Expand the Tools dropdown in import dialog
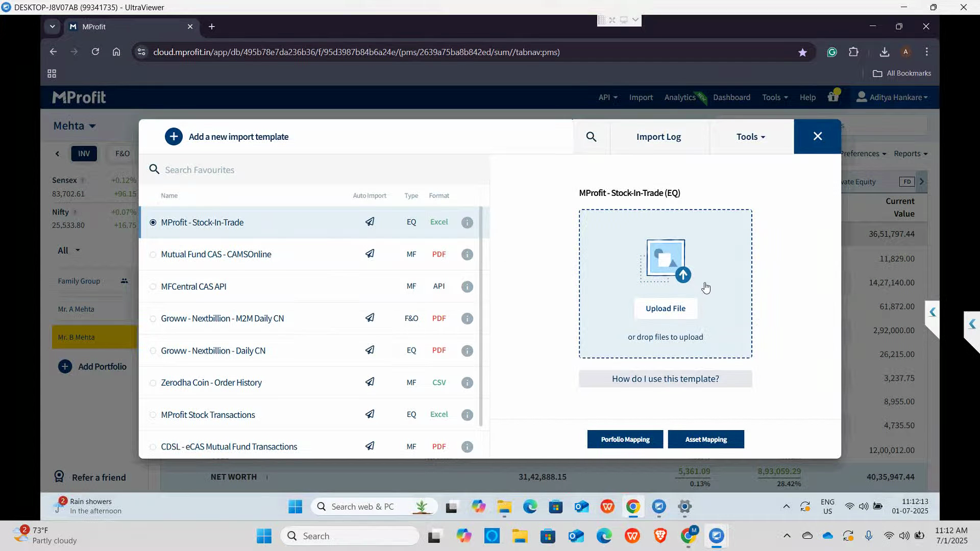This screenshot has height=551, width=980. point(751,137)
